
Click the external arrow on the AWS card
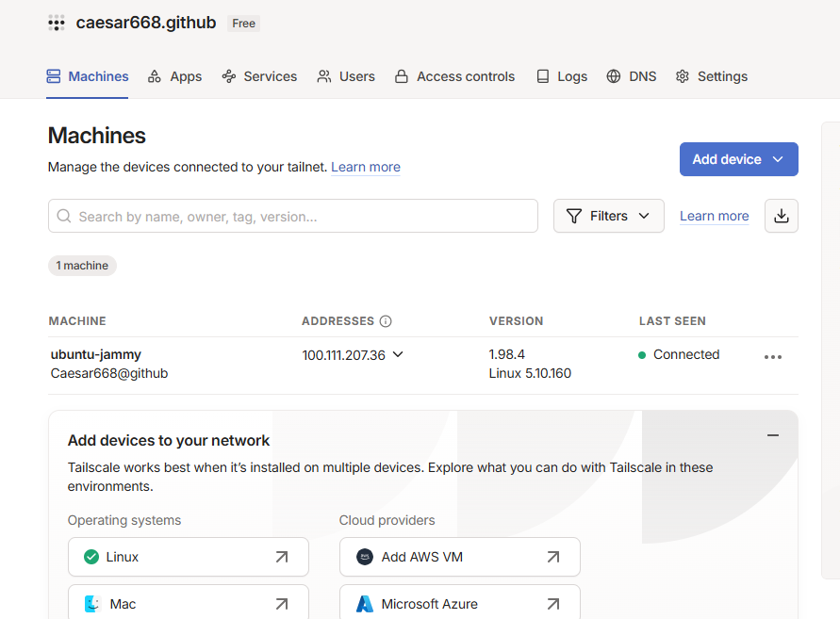coord(553,557)
